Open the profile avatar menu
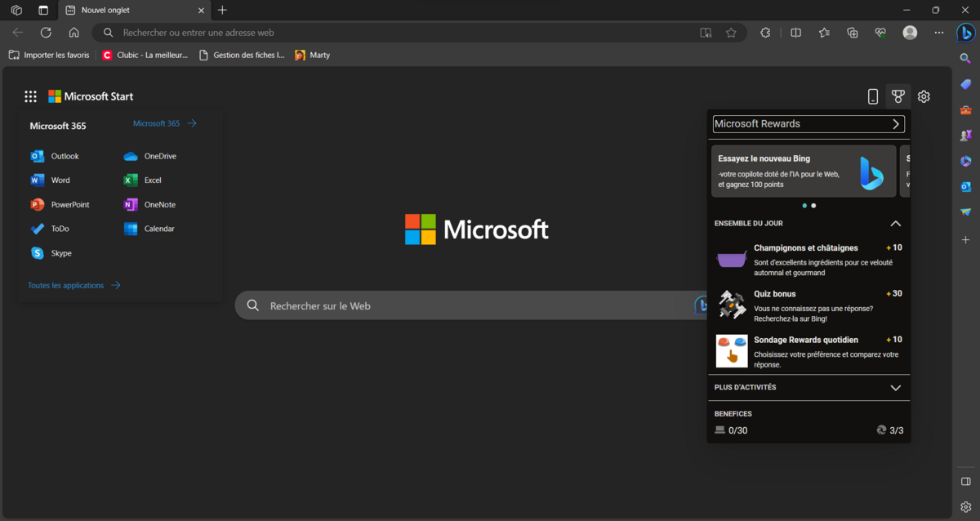Screen dimensions: 980x521 tap(910, 33)
